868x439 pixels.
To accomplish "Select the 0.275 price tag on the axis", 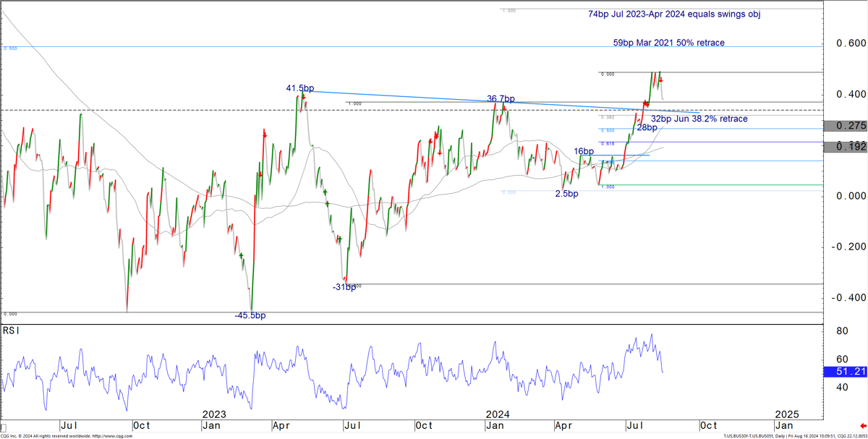I will (846, 126).
